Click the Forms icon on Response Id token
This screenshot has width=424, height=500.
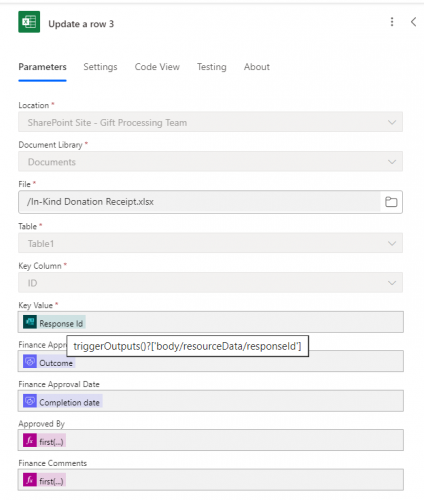[x=30, y=322]
